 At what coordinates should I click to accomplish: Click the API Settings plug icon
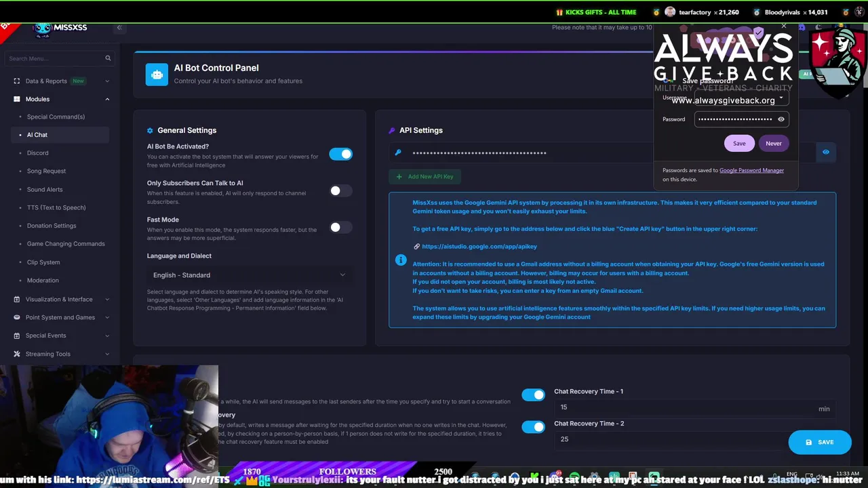pos(392,130)
